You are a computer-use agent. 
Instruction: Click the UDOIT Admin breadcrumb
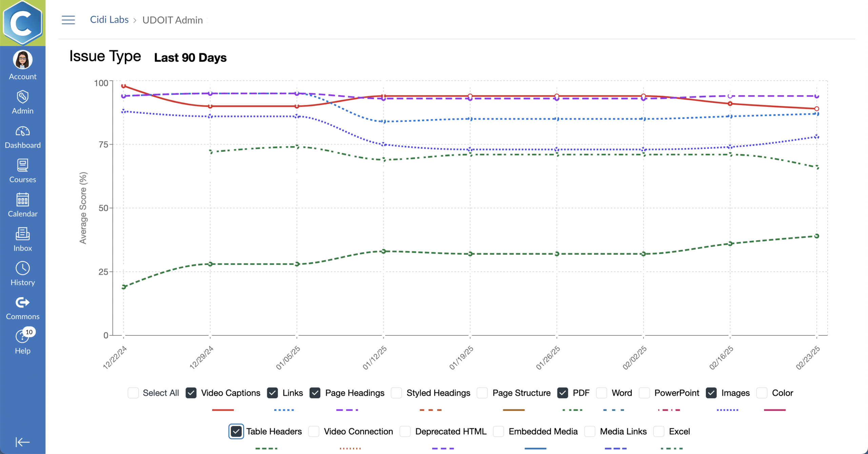click(x=172, y=20)
